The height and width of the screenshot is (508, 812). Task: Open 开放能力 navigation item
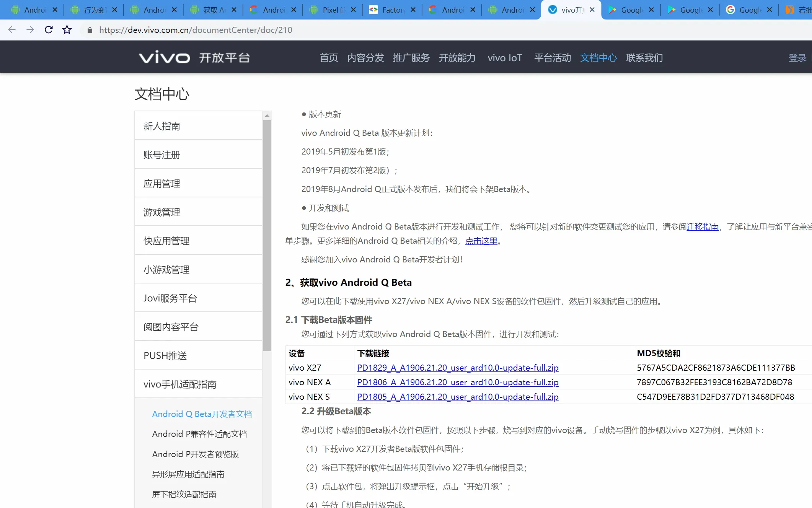click(457, 58)
